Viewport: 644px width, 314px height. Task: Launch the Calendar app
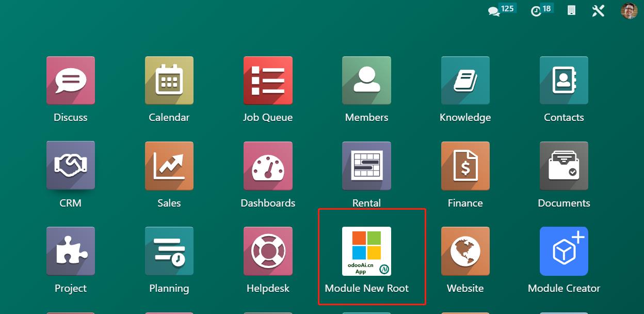click(169, 81)
